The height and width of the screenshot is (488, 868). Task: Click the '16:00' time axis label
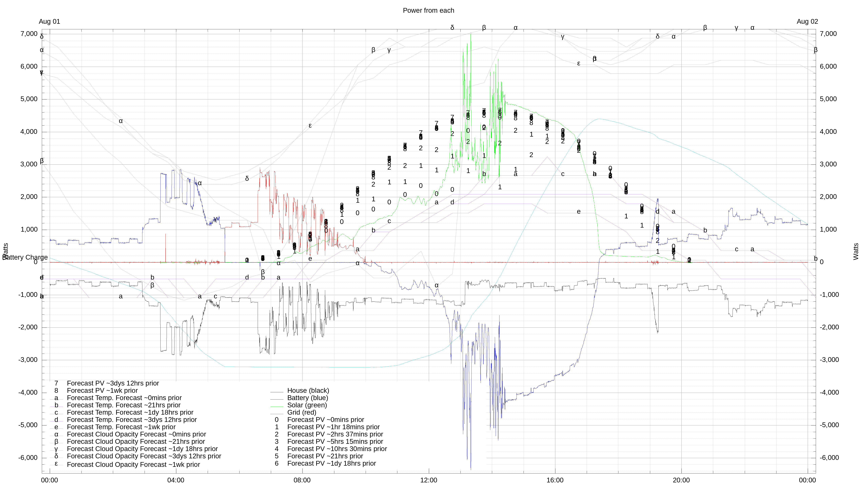(555, 480)
